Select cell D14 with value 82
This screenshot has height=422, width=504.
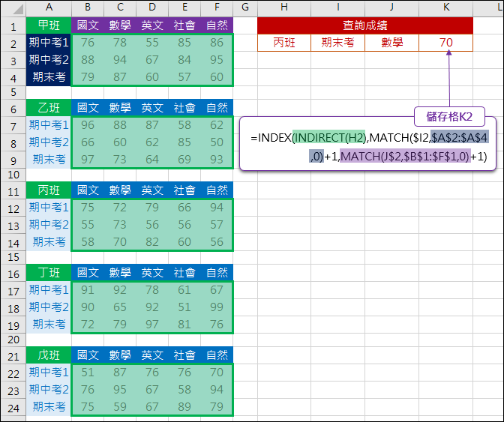(152, 241)
